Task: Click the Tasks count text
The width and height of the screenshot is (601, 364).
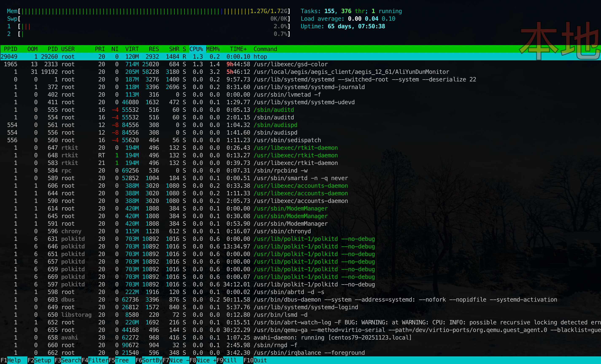Action: [351, 11]
